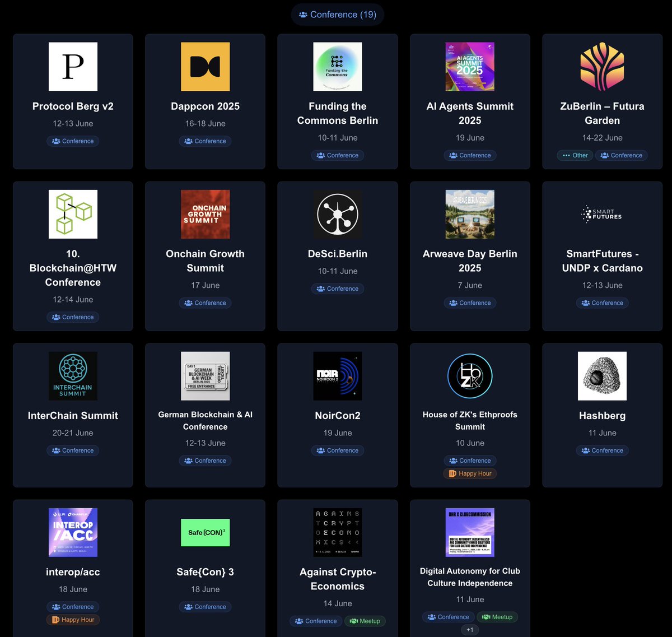Click Conference tag on Hashberg card
672x637 pixels.
click(x=602, y=450)
